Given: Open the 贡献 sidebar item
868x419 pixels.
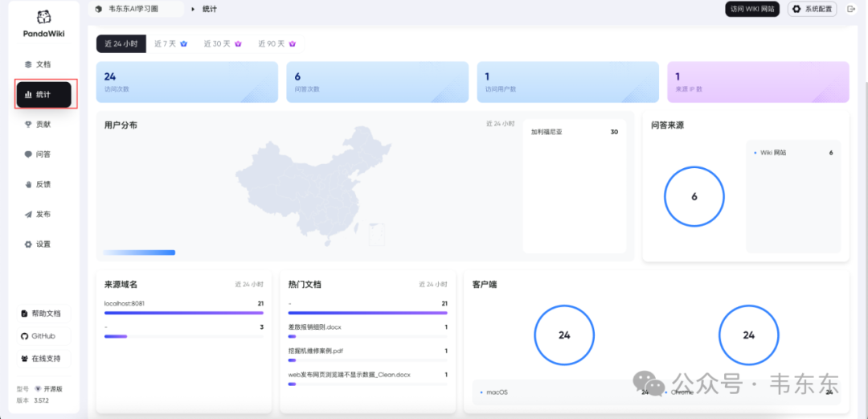Looking at the screenshot, I should [x=43, y=125].
